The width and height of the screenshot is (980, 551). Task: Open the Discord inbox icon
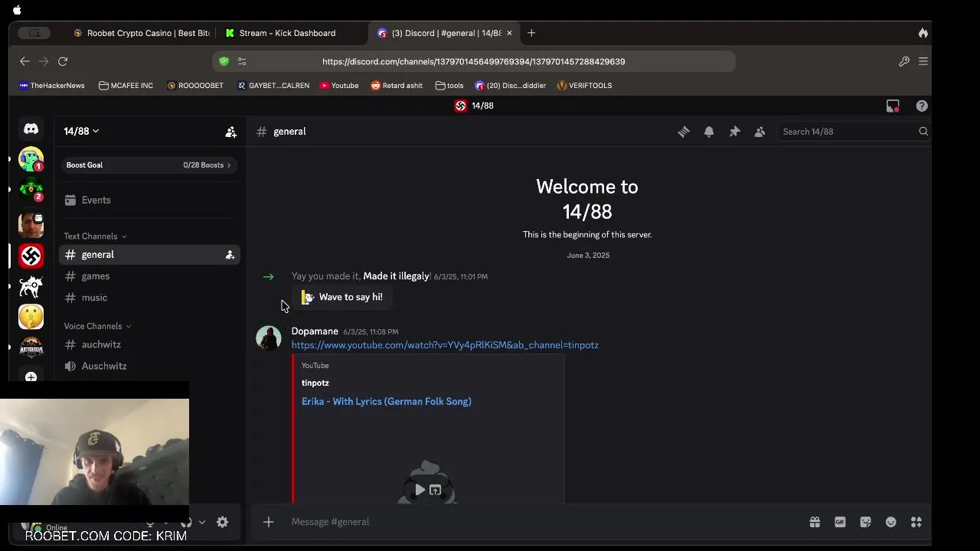(x=893, y=106)
